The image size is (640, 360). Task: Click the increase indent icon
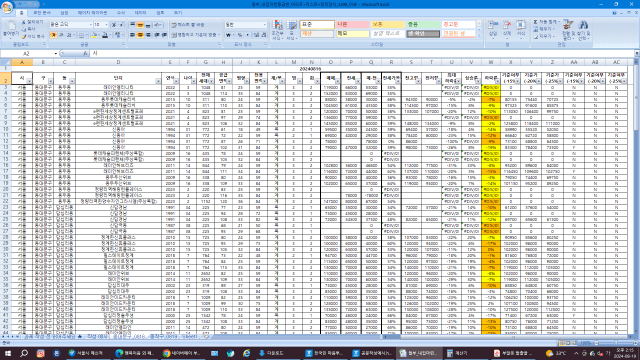(x=164, y=36)
